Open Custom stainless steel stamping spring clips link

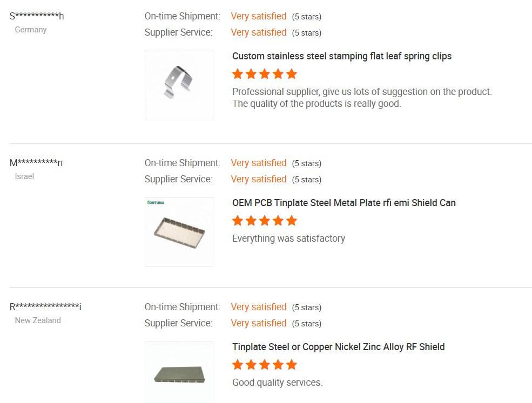point(341,56)
